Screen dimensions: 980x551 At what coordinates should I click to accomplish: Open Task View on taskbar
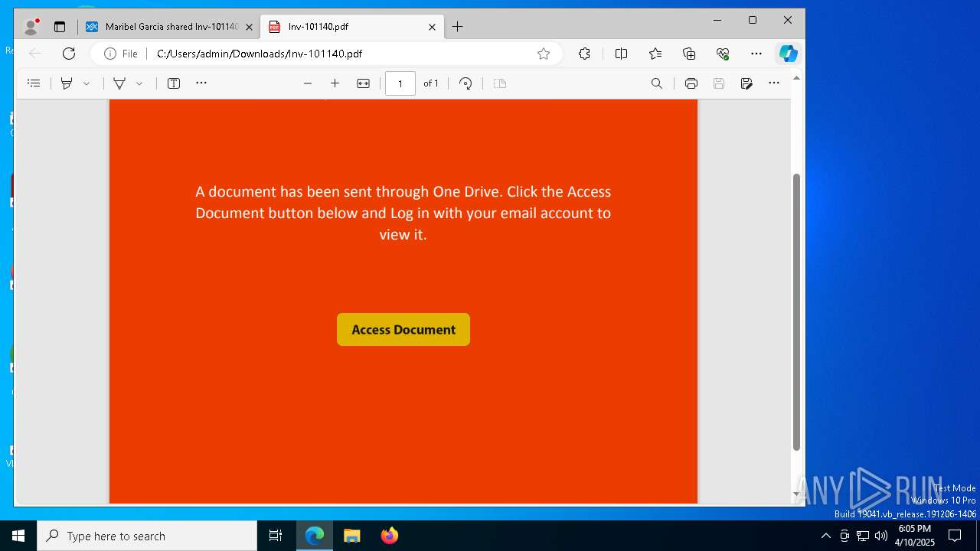276,536
